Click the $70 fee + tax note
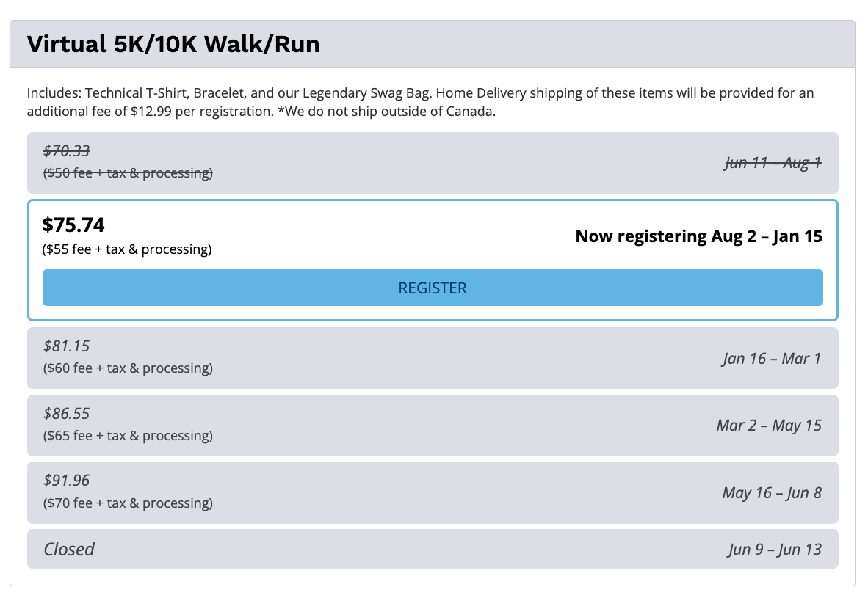The width and height of the screenshot is (868, 598). tap(127, 503)
